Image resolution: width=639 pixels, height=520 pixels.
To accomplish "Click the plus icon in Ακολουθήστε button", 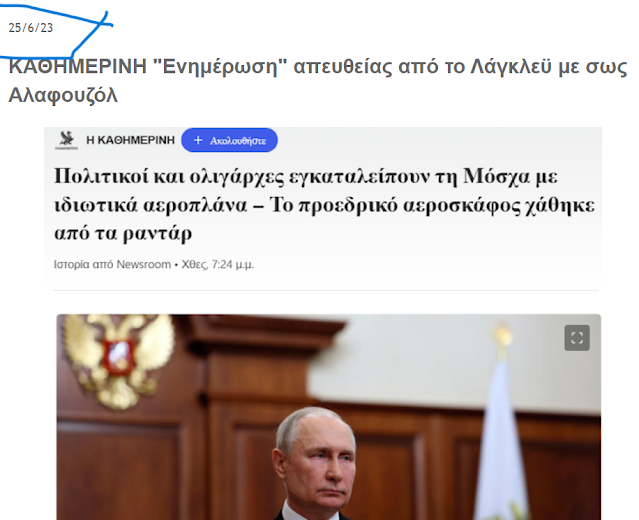I will [198, 140].
